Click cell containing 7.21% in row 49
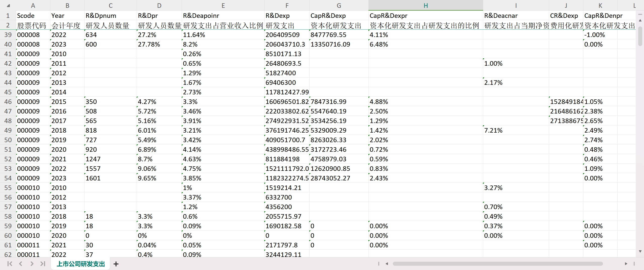Screen dimensions: 644x270 pos(515,130)
